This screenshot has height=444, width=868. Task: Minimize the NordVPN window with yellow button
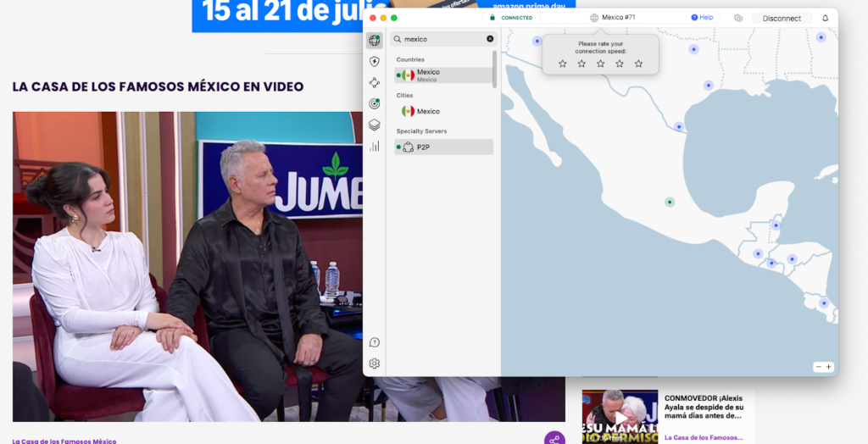pyautogui.click(x=383, y=18)
